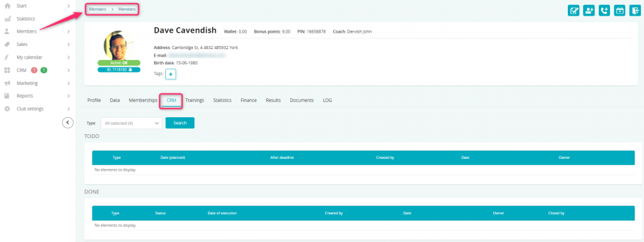This screenshot has width=644, height=242.
Task: Open the Finance tab
Action: coord(248,100)
